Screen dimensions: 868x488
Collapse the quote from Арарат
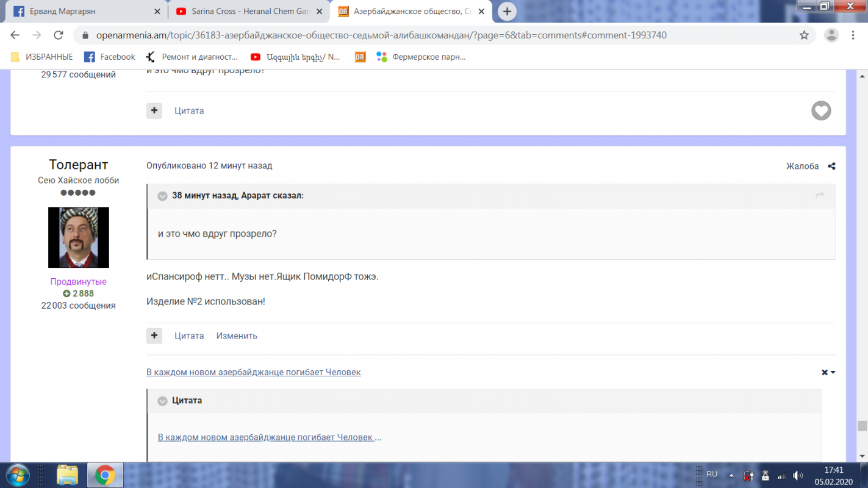click(x=162, y=196)
